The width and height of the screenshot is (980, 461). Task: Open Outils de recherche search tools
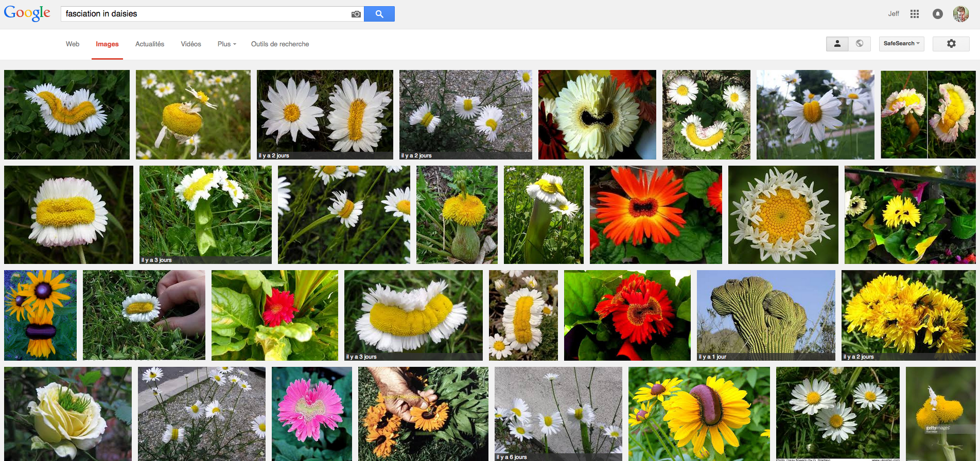click(280, 44)
